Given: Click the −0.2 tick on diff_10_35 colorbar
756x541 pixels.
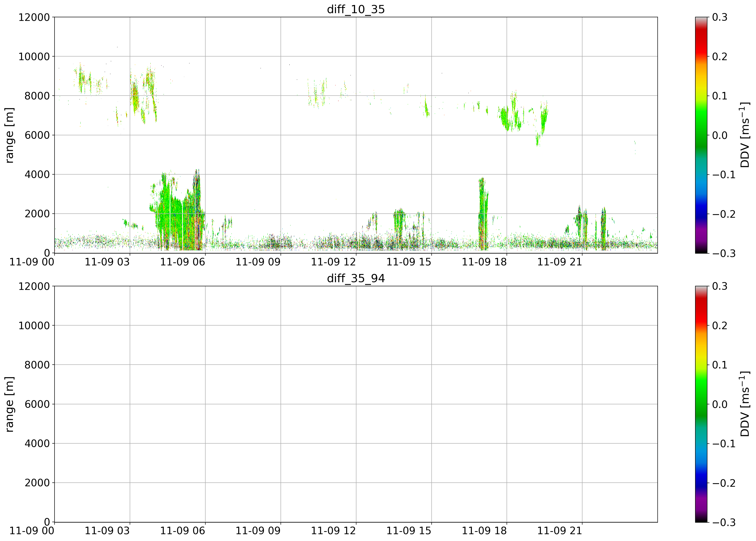Looking at the screenshot, I should 724,214.
